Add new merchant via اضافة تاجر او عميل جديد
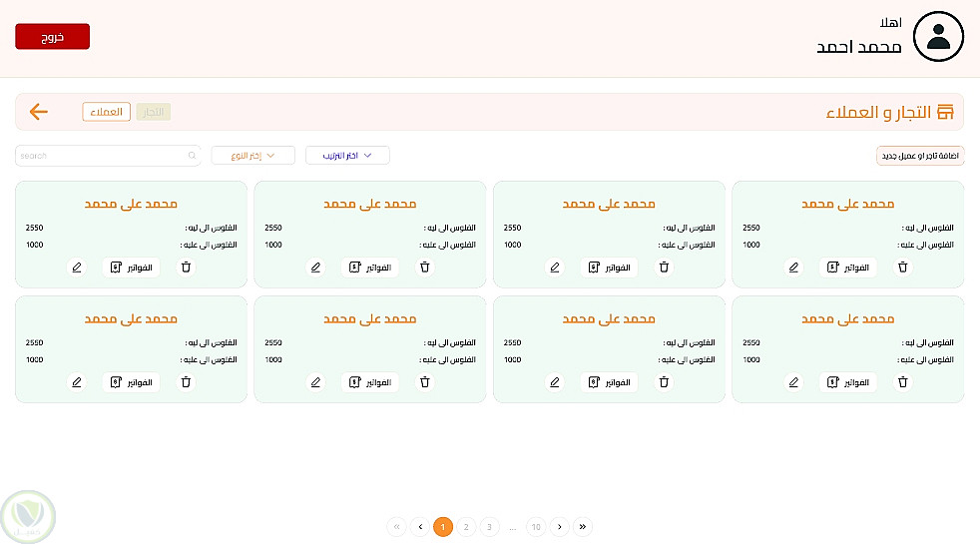The image size is (980, 544). pyautogui.click(x=920, y=156)
